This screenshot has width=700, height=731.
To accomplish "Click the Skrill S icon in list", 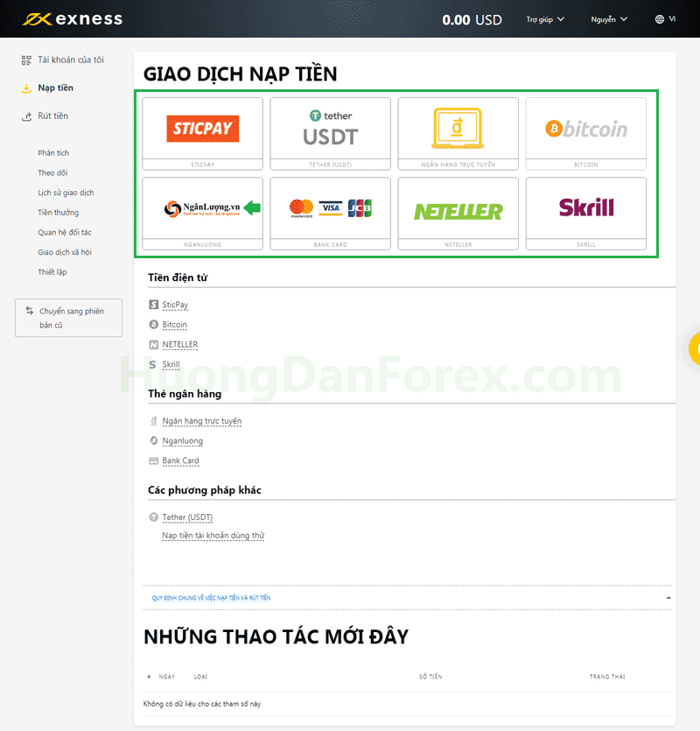I will tap(153, 364).
